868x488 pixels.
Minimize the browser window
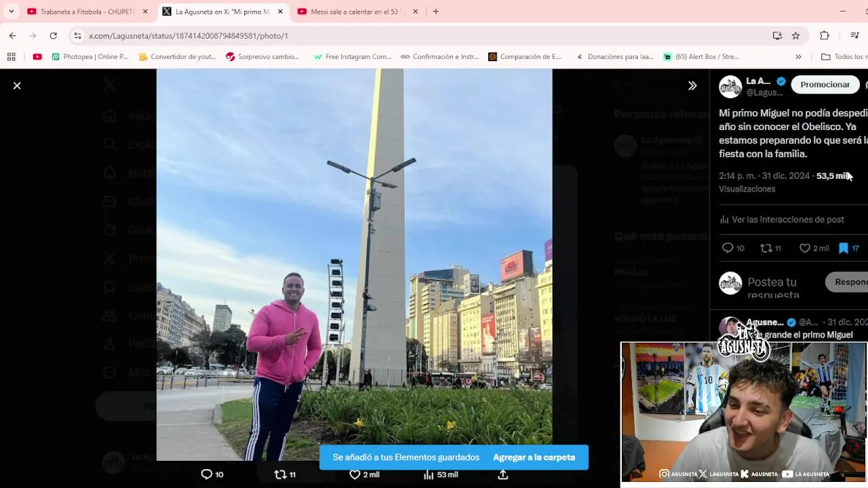coord(843,12)
